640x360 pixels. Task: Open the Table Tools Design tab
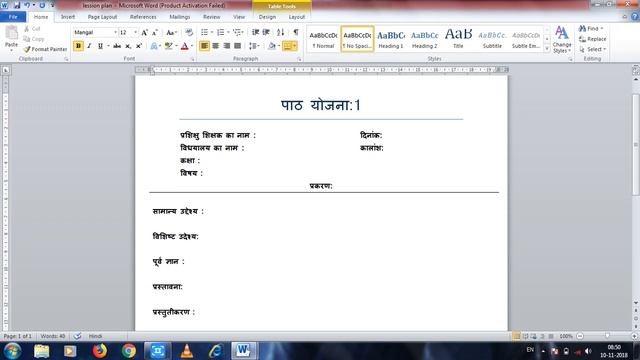tap(267, 17)
